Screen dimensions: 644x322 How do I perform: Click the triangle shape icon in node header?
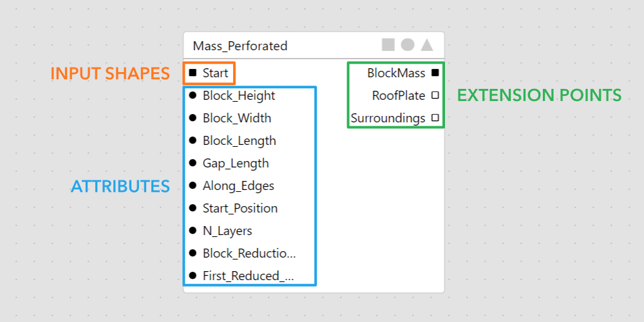(x=427, y=45)
